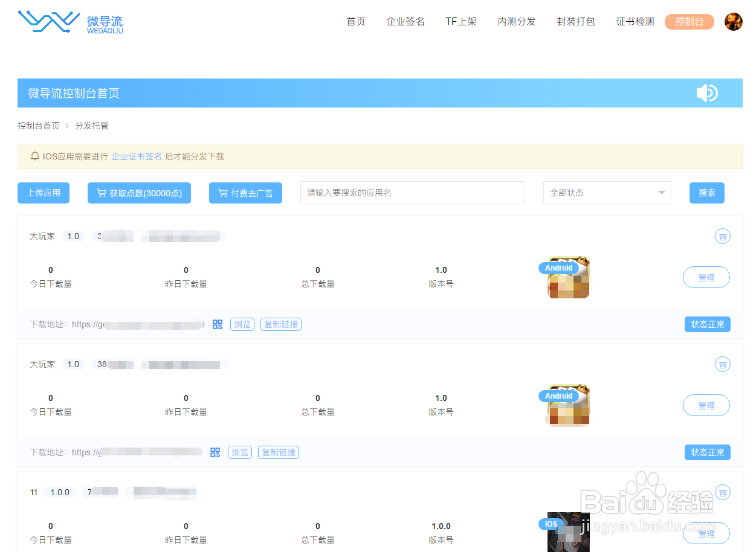Click the 微导流控制台首页 banner title
Viewport: 756px width, 552px height.
pos(74,93)
